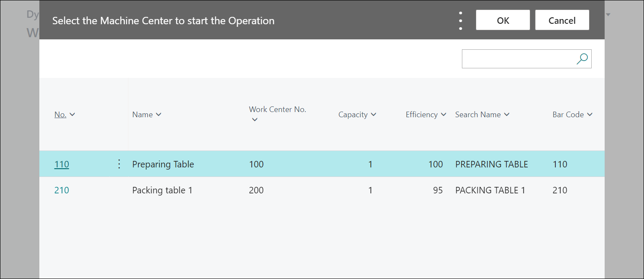Click PACKING TABLE 1 search name cell
This screenshot has height=279, width=644.
(490, 190)
